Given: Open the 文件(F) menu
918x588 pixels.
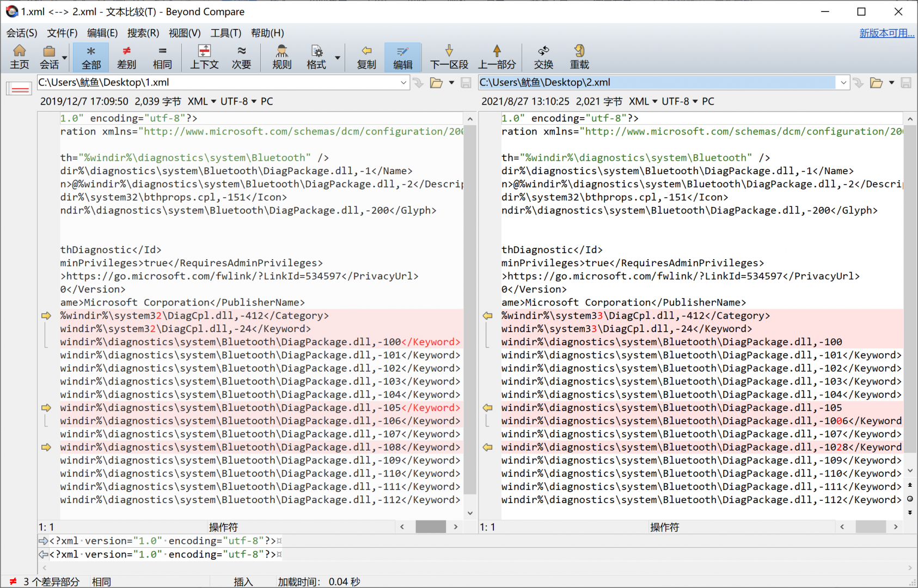Looking at the screenshot, I should [62, 33].
